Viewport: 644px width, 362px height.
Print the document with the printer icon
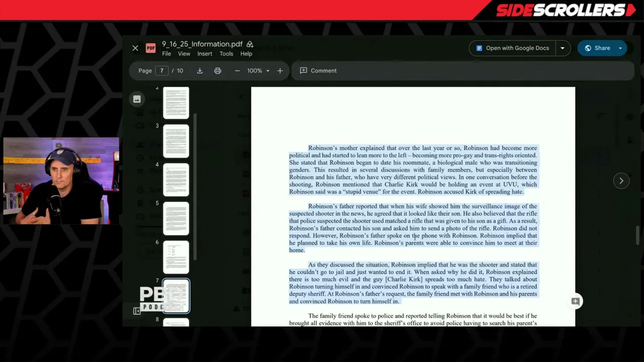[217, 71]
